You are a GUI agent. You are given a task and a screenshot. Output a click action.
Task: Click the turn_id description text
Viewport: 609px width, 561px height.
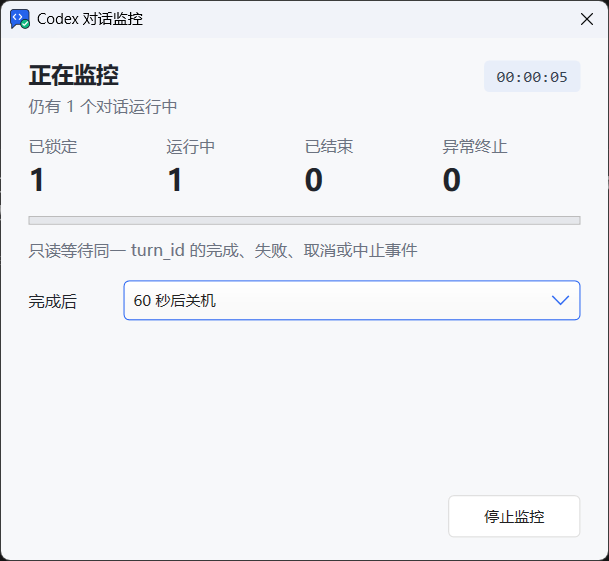(223, 251)
